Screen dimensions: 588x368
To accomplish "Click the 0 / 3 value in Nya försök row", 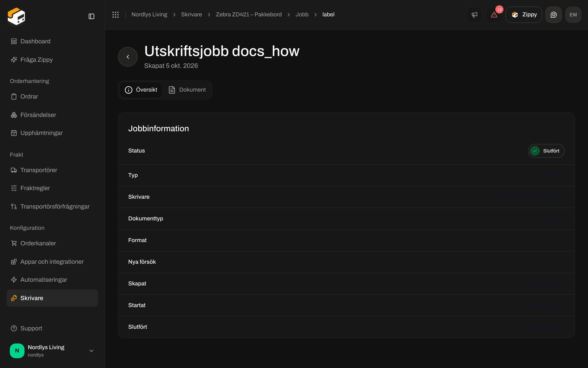I will [x=560, y=262].
